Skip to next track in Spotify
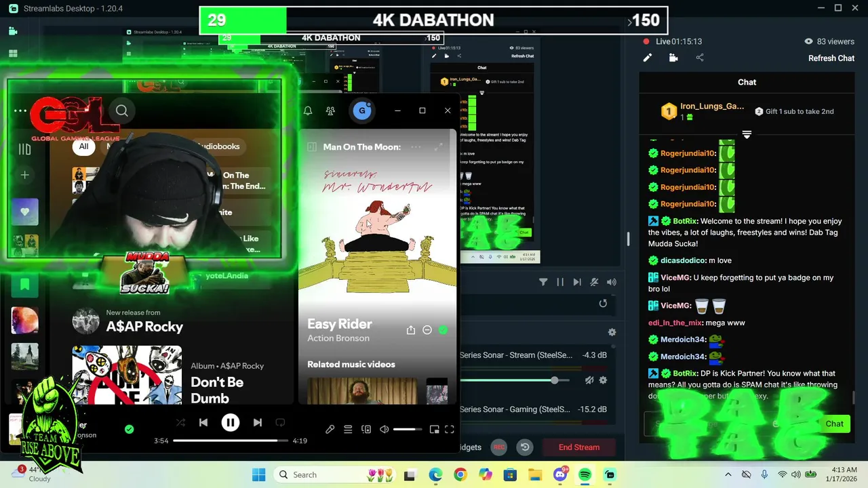This screenshot has width=868, height=488. 258,423
